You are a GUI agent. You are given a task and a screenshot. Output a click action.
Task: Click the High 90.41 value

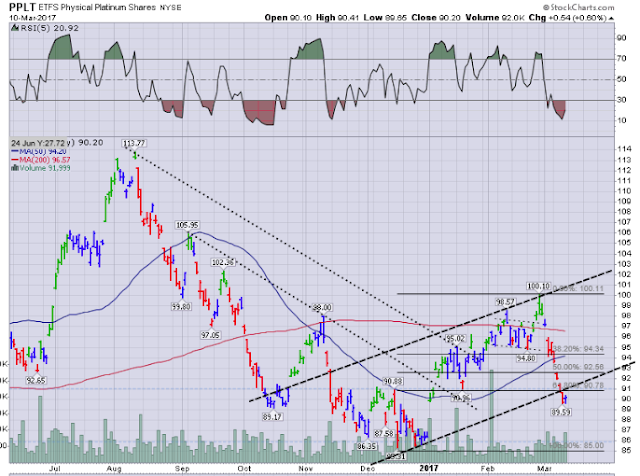338,18
